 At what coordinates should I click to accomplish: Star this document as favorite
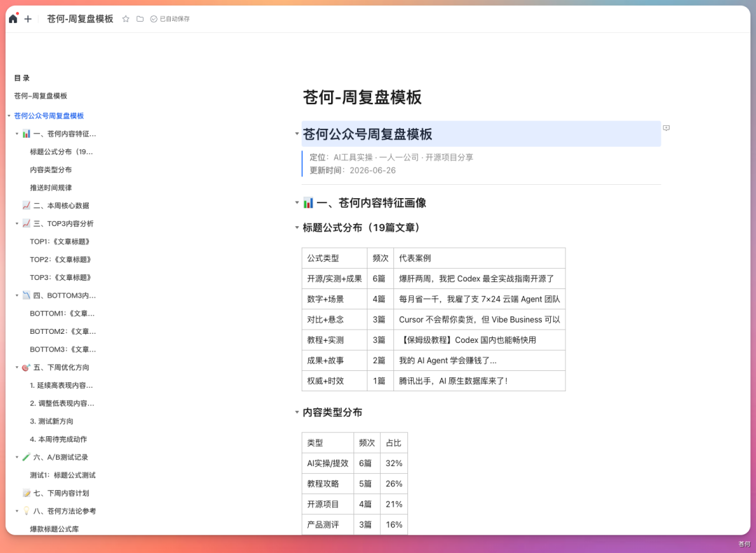(126, 19)
